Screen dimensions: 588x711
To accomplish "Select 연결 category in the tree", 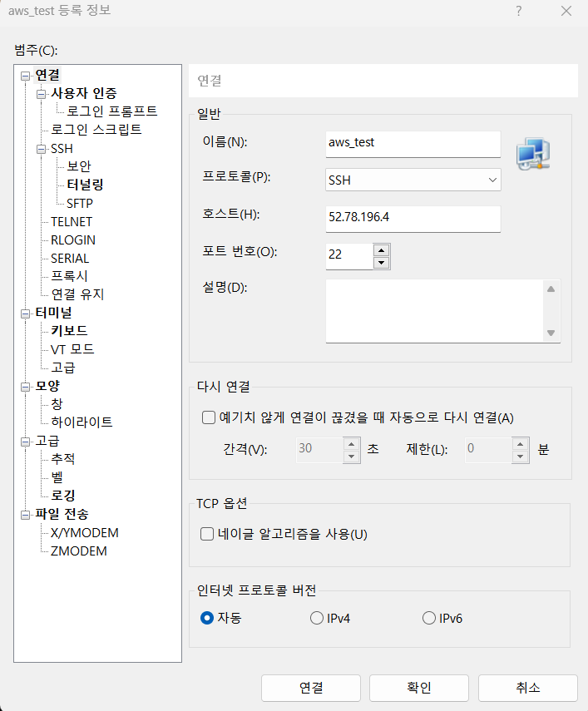I will pos(47,75).
